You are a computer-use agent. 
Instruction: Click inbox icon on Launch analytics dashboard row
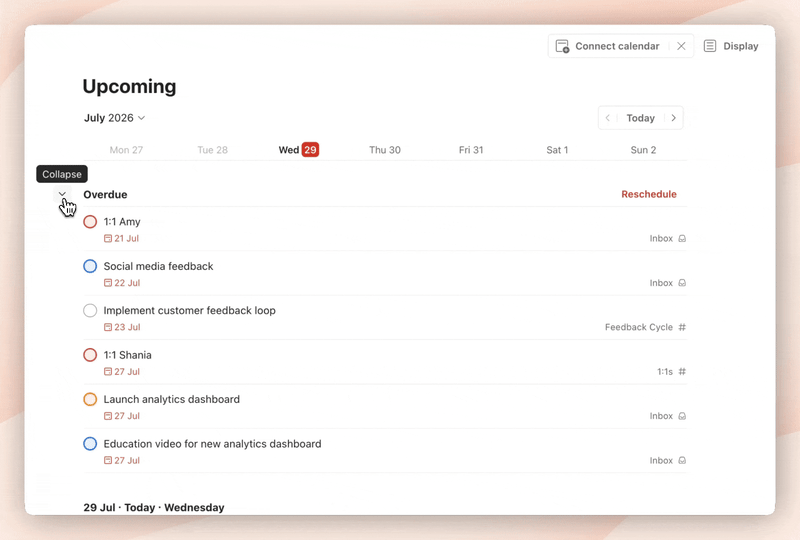point(682,416)
